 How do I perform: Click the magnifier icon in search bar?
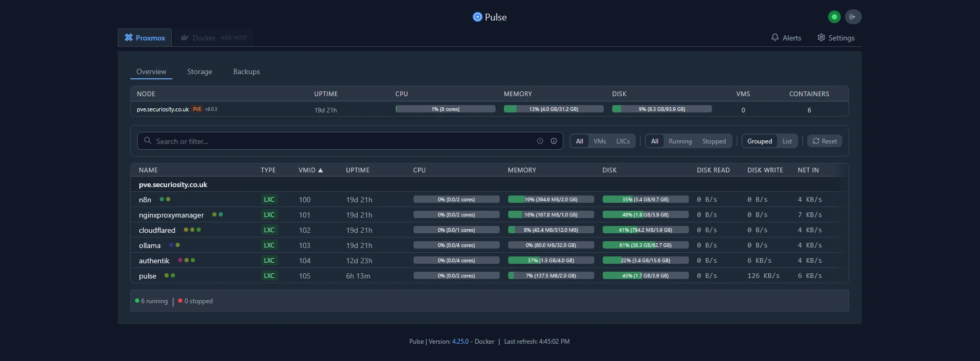pos(148,141)
